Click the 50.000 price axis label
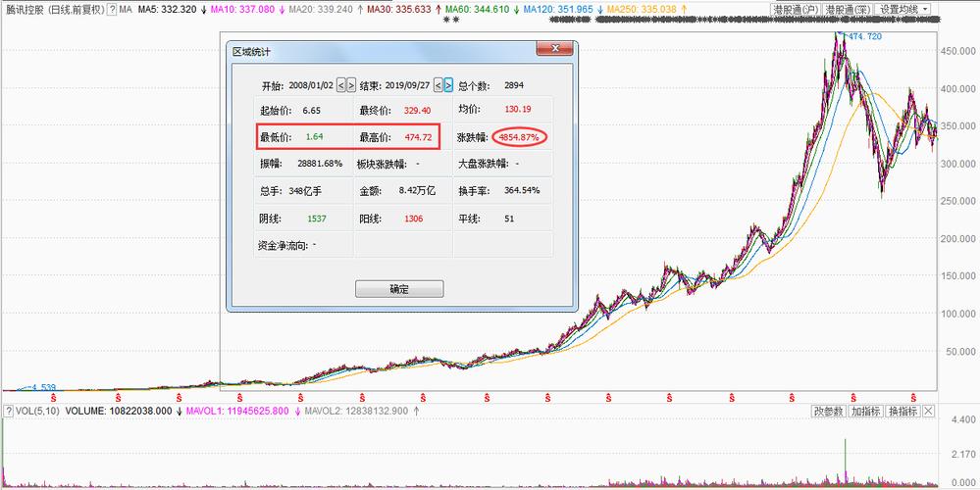Image resolution: width=980 pixels, height=490 pixels. pyautogui.click(x=960, y=351)
